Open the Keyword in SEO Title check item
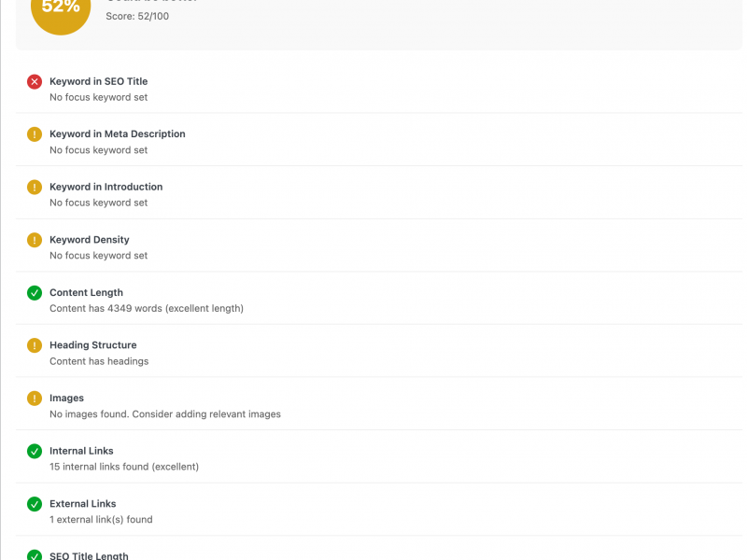The image size is (747, 560). (x=373, y=89)
